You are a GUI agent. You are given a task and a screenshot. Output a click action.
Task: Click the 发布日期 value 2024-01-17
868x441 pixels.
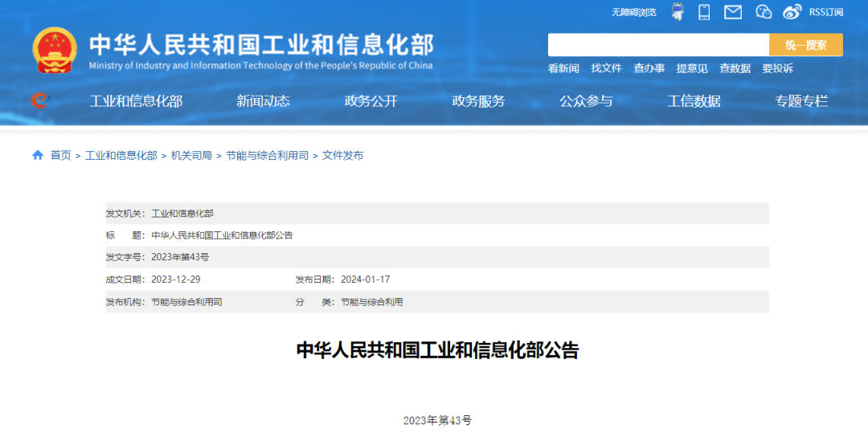click(x=365, y=280)
